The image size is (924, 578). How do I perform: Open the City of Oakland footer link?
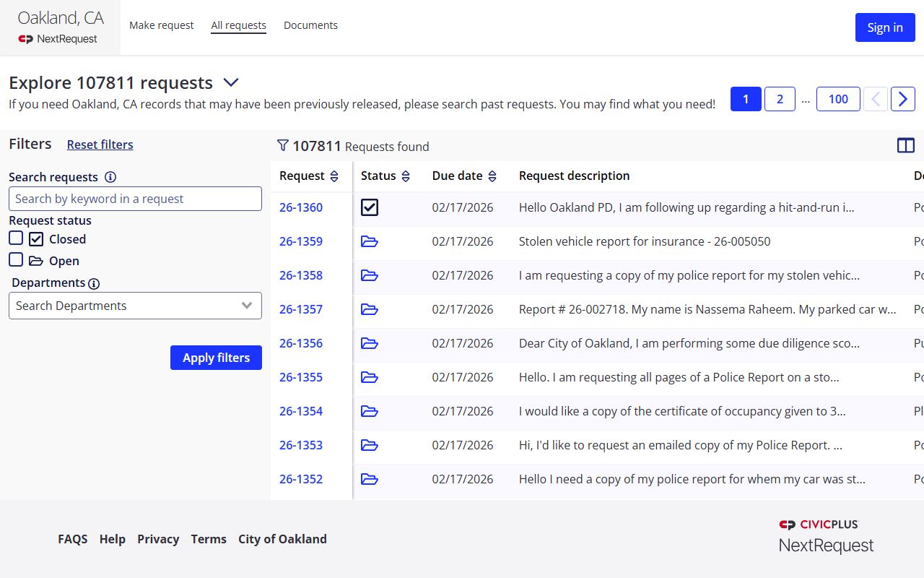(282, 539)
